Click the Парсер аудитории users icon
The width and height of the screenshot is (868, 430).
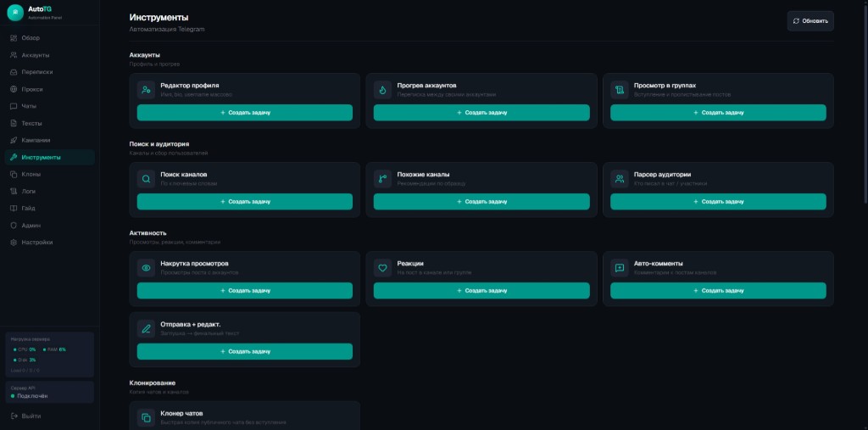point(620,179)
